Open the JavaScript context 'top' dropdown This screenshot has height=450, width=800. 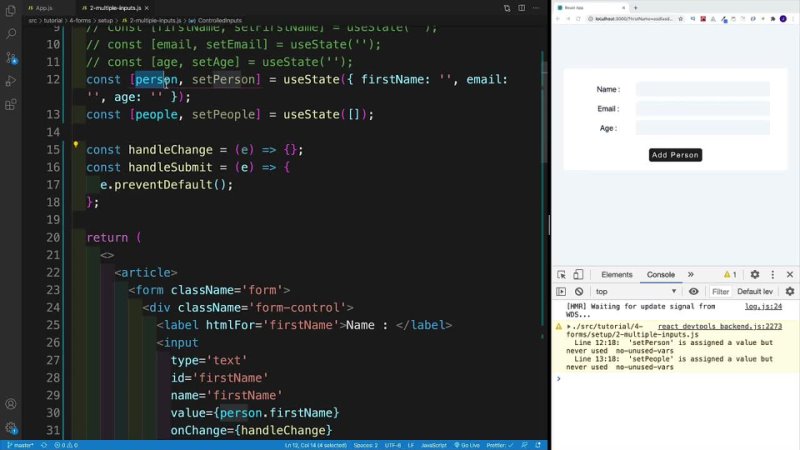(x=636, y=291)
